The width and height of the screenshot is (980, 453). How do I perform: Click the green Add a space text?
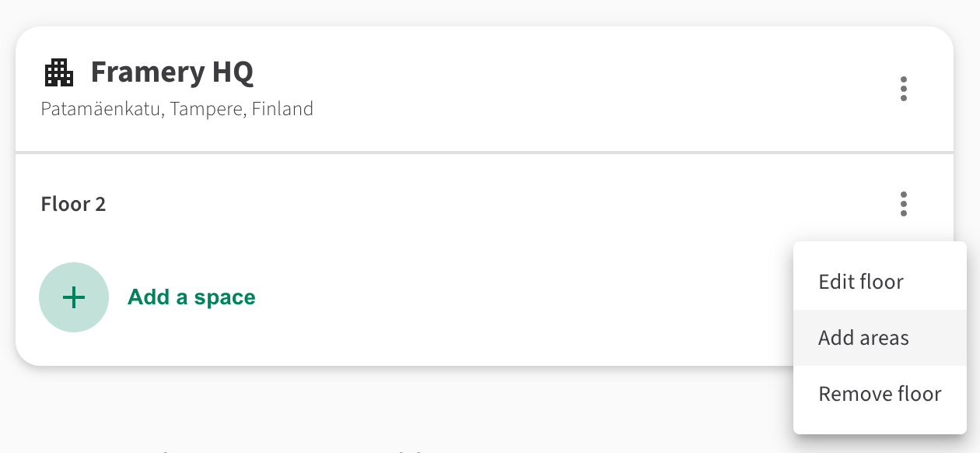191,297
